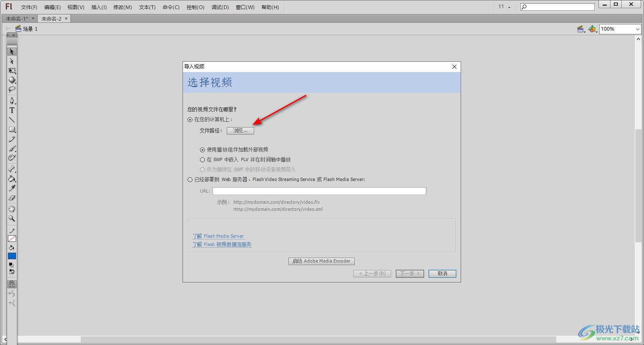Click the vertical stage scrollbar
Image resolution: width=644 pixels, height=345 pixels.
coord(639,186)
